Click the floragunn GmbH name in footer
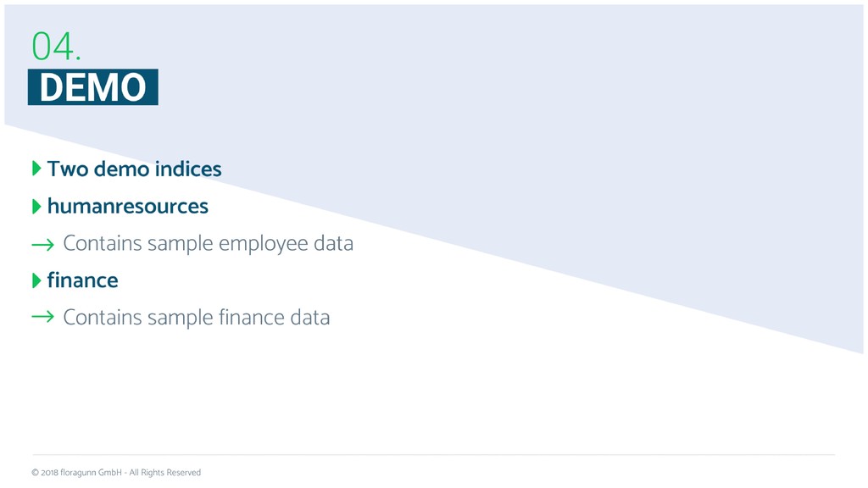 (x=91, y=473)
